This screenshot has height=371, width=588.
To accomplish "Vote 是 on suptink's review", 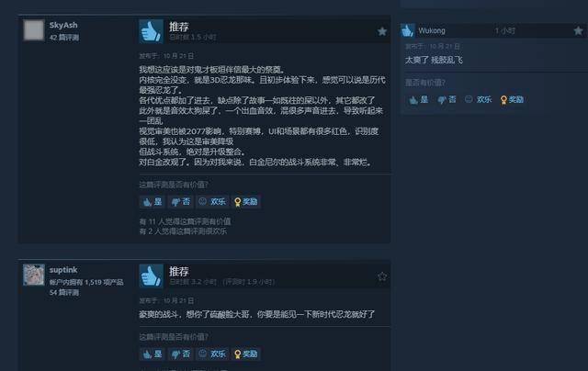I will [x=153, y=354].
